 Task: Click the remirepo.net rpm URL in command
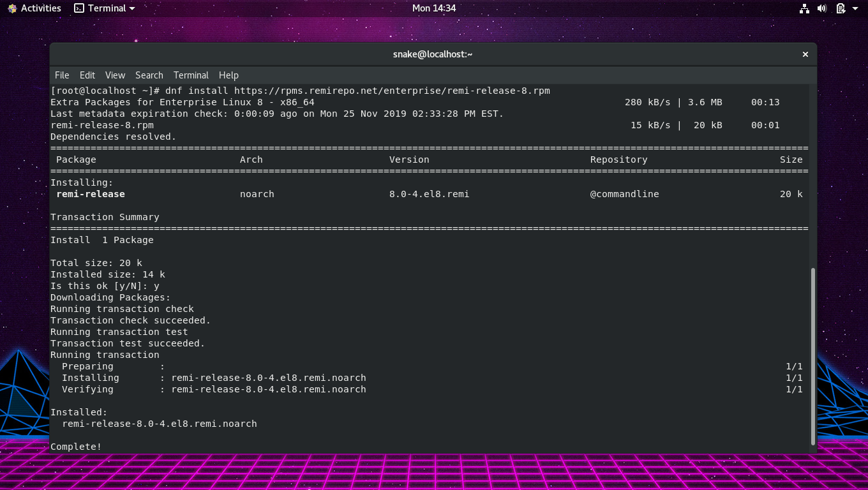[392, 91]
